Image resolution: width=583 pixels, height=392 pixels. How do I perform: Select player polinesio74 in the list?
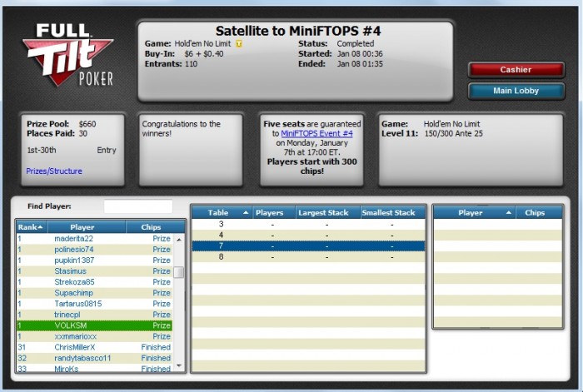point(94,250)
